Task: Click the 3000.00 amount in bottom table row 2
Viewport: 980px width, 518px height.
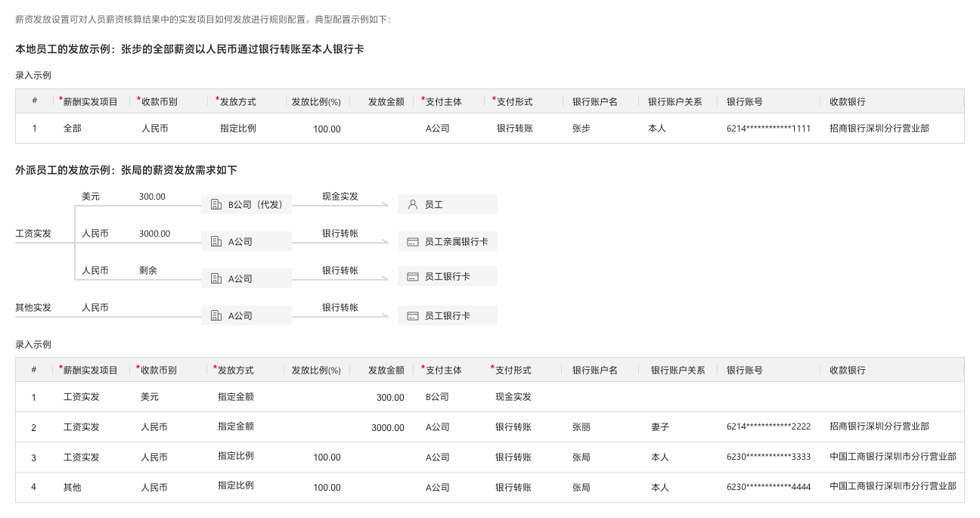Action: click(x=387, y=428)
